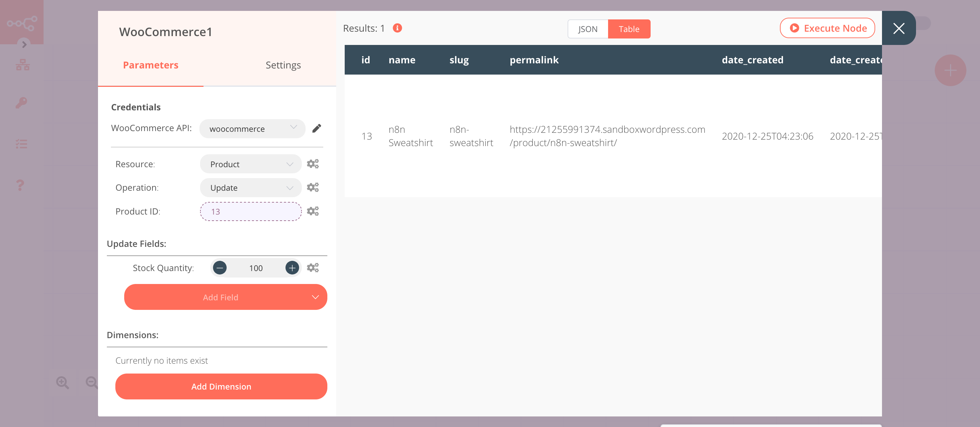Image resolution: width=980 pixels, height=427 pixels.
Task: Open gear options next to Resource field
Action: point(313,164)
